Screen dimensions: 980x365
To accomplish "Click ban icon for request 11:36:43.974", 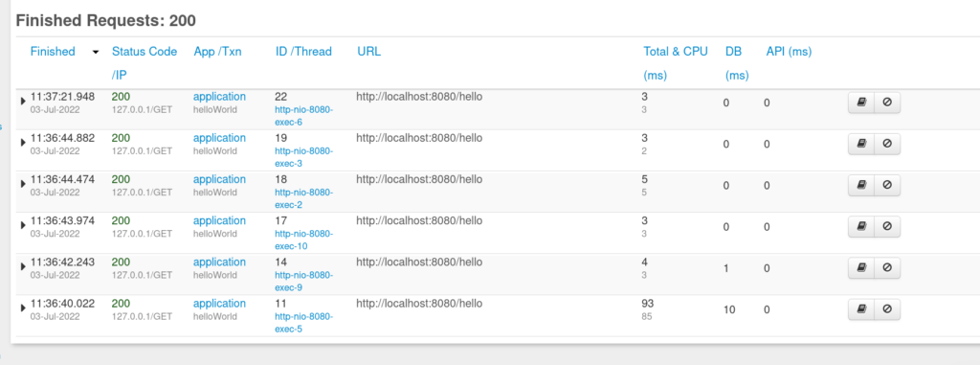I will point(887,227).
